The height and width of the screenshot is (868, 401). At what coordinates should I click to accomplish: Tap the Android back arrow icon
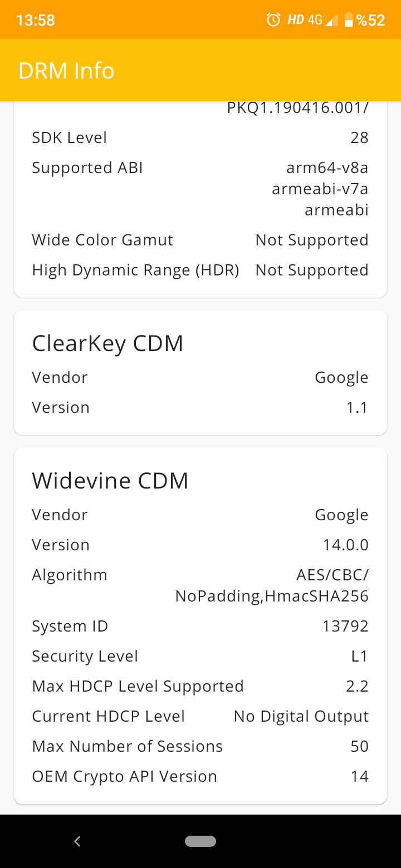[x=77, y=841]
